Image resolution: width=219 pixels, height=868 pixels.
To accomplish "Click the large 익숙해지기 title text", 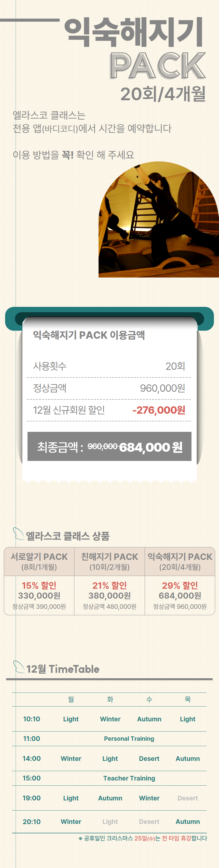I will click(x=133, y=32).
